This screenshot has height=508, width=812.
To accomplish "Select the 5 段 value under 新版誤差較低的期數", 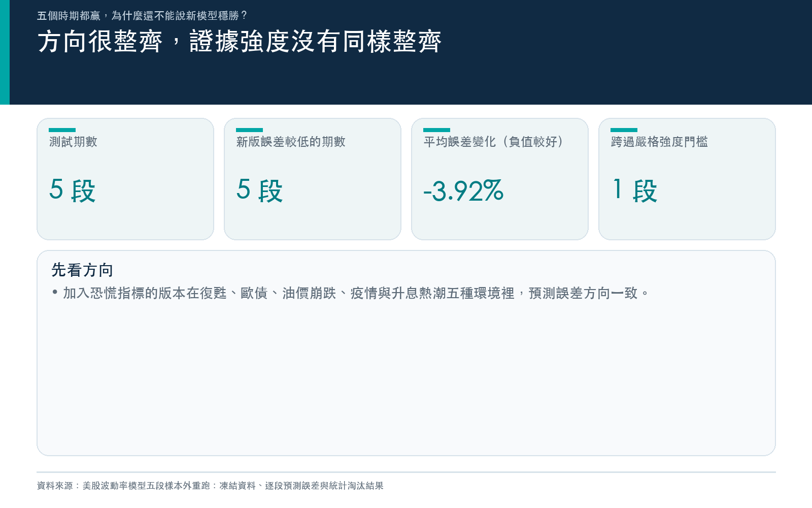I will (260, 190).
